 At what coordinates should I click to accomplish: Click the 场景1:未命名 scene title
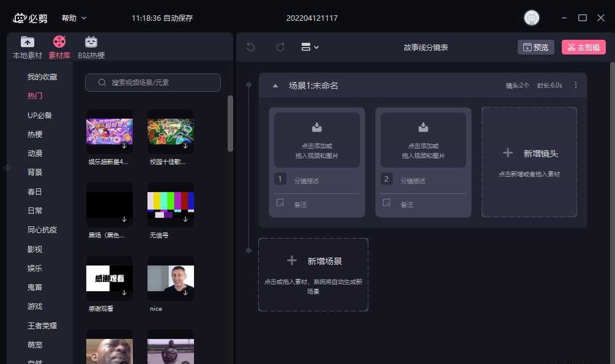pyautogui.click(x=313, y=86)
